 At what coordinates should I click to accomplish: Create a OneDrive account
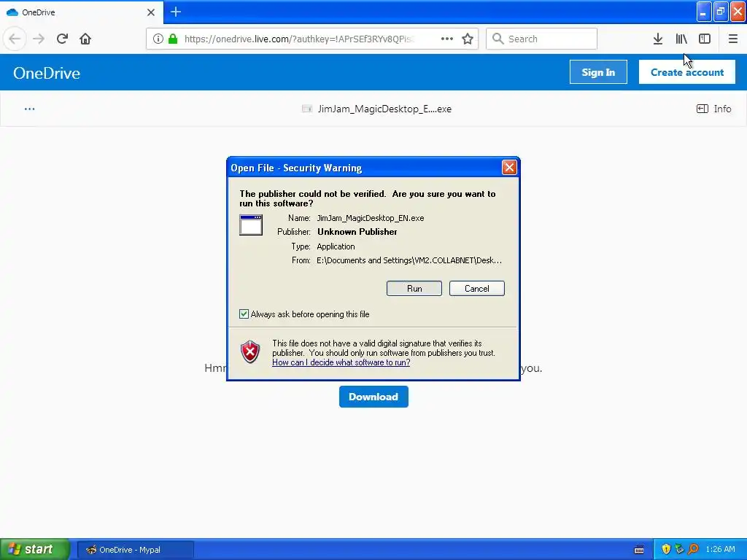point(687,72)
